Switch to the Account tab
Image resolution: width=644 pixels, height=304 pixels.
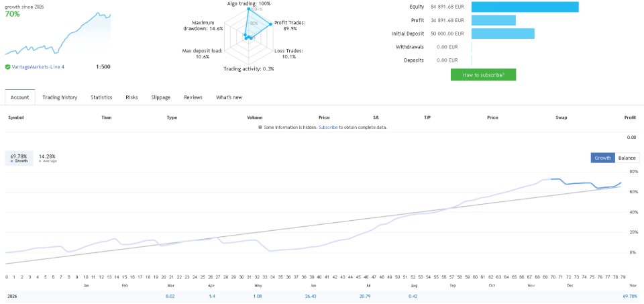(20, 97)
